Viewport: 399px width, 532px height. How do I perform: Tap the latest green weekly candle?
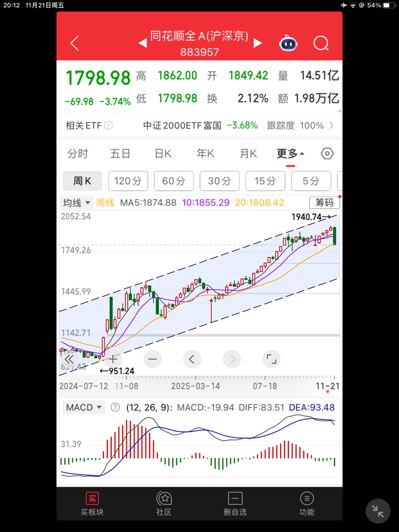coord(335,236)
